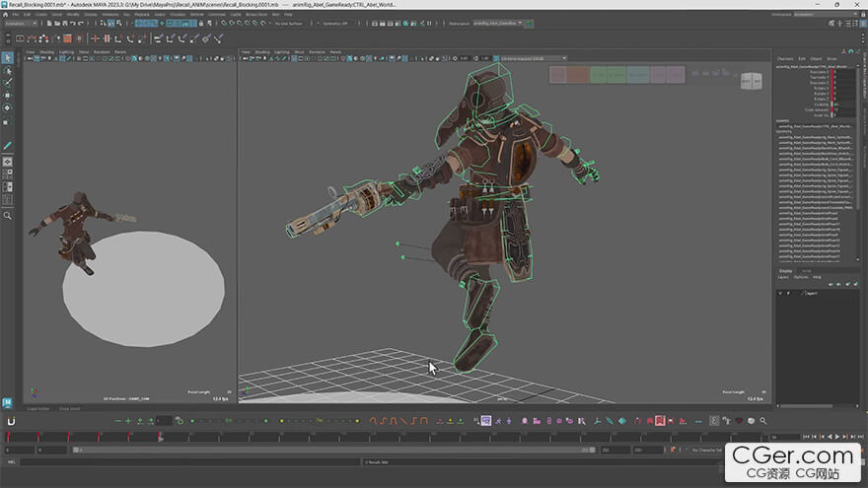Click the Undo arrow icon
868x488 pixels.
(x=73, y=24)
